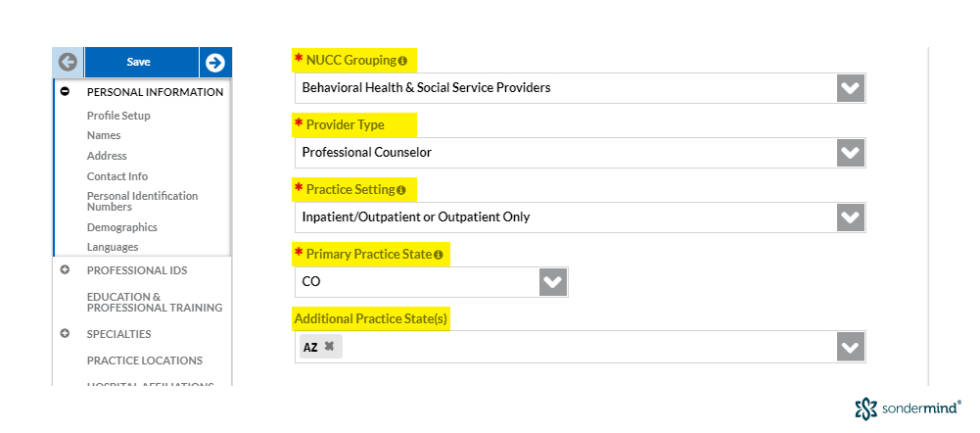Click the Practice Locations sidebar item
Image resolution: width=980 pixels, height=433 pixels.
click(x=144, y=361)
